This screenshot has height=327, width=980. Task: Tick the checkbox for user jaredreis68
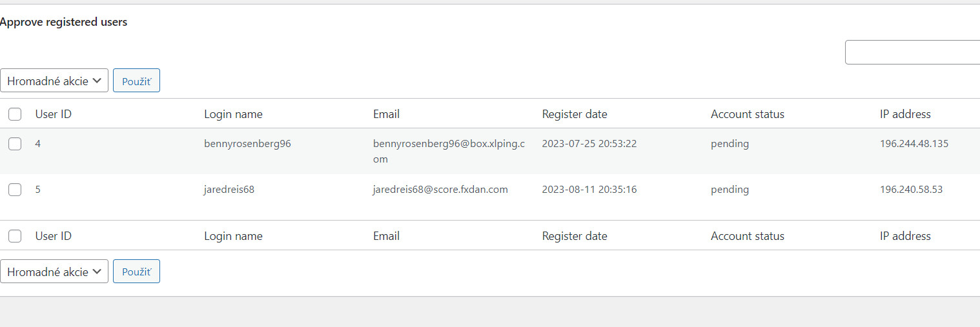[15, 190]
